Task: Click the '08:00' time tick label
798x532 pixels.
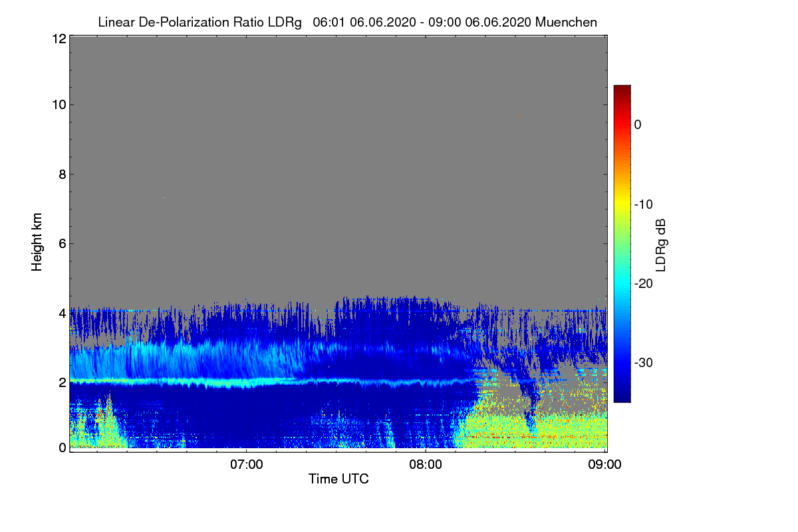Action: coord(426,465)
